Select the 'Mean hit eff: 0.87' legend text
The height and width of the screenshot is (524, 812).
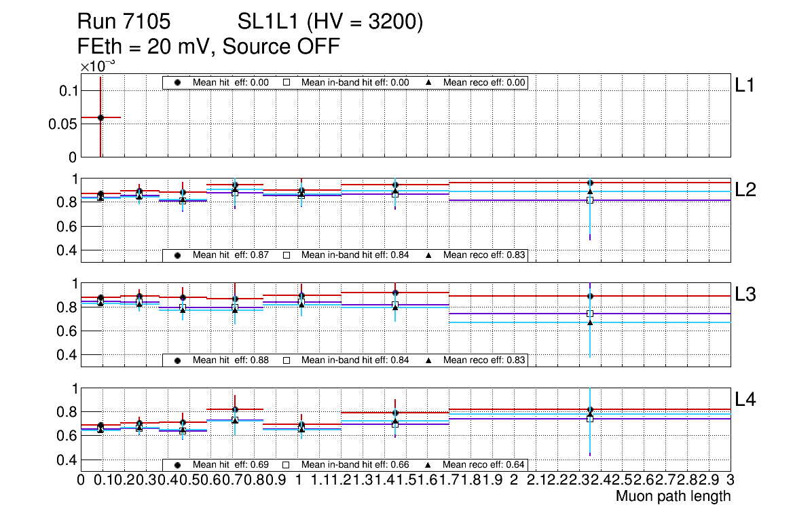231,255
